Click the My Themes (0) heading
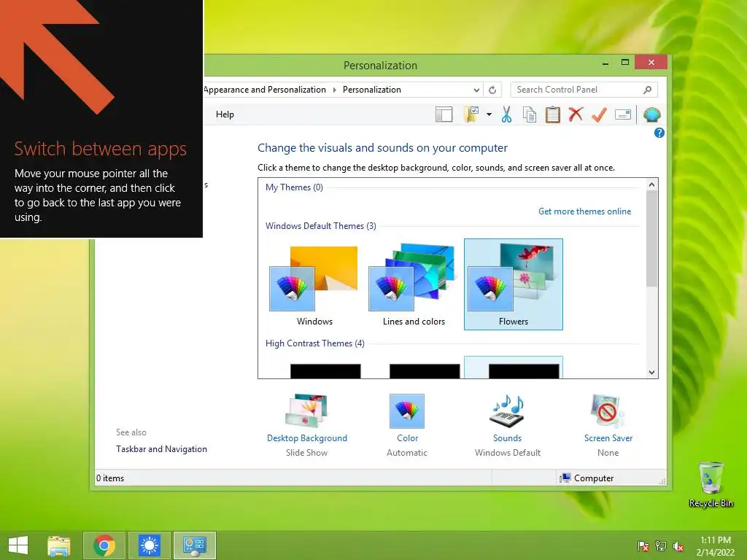The width and height of the screenshot is (747, 560). pyautogui.click(x=294, y=187)
